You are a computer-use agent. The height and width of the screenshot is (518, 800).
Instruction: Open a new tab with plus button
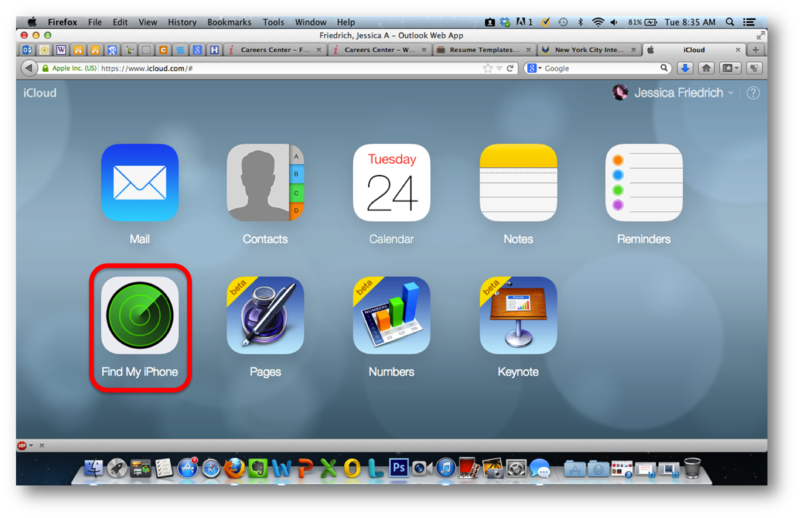point(756,49)
